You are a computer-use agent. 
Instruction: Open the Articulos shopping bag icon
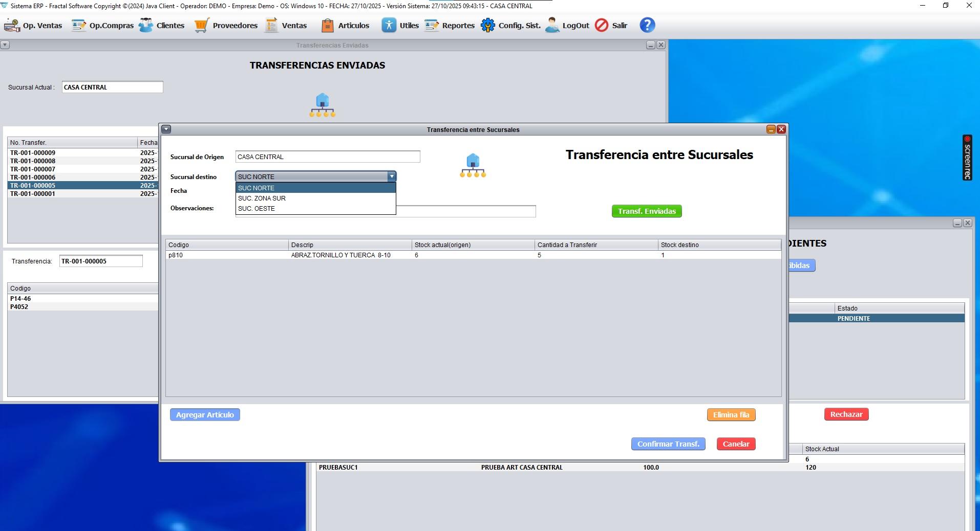(328, 25)
